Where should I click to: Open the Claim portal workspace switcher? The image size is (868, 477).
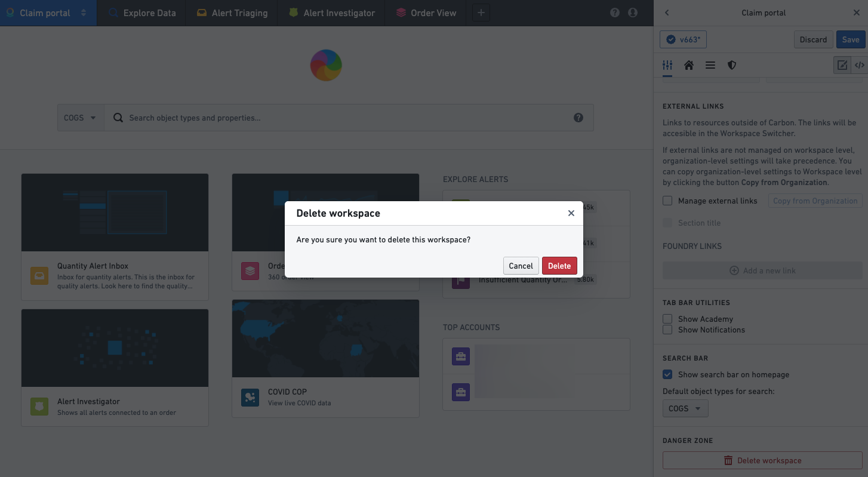pos(48,13)
